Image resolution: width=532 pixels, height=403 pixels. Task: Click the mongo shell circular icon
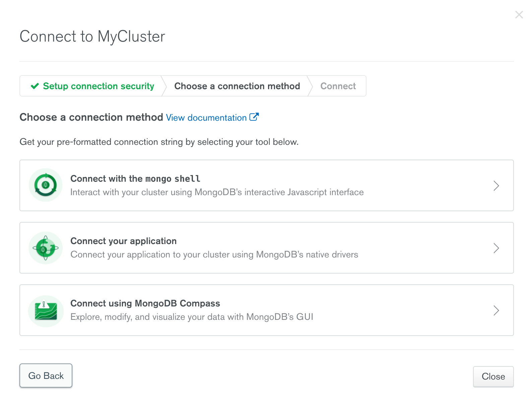coord(46,185)
